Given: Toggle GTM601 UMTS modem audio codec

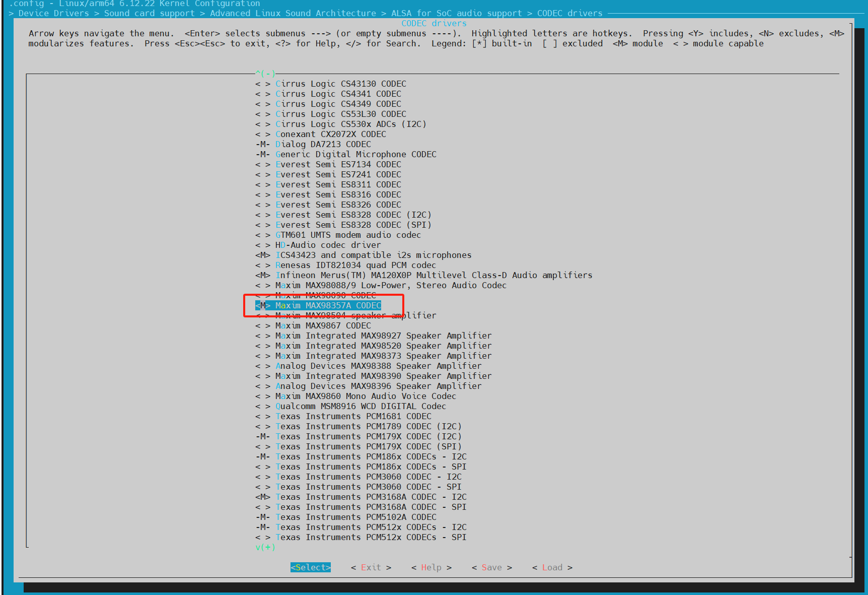Looking at the screenshot, I should [263, 235].
